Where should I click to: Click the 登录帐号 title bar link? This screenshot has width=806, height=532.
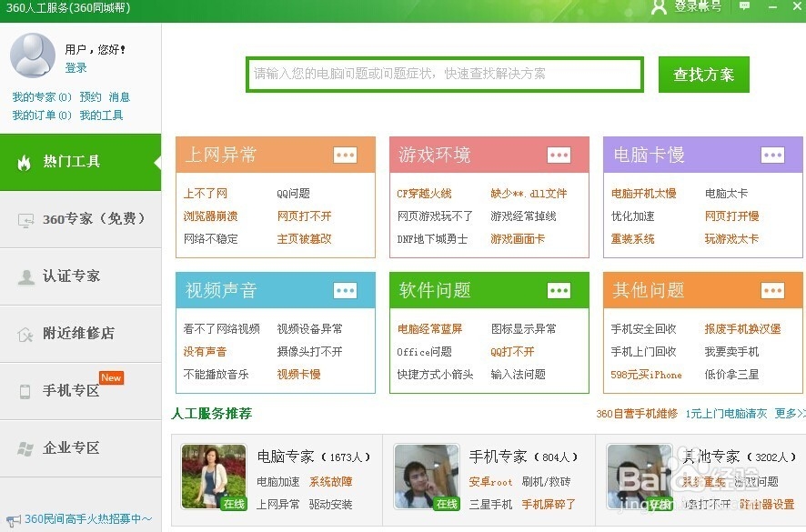tap(698, 6)
